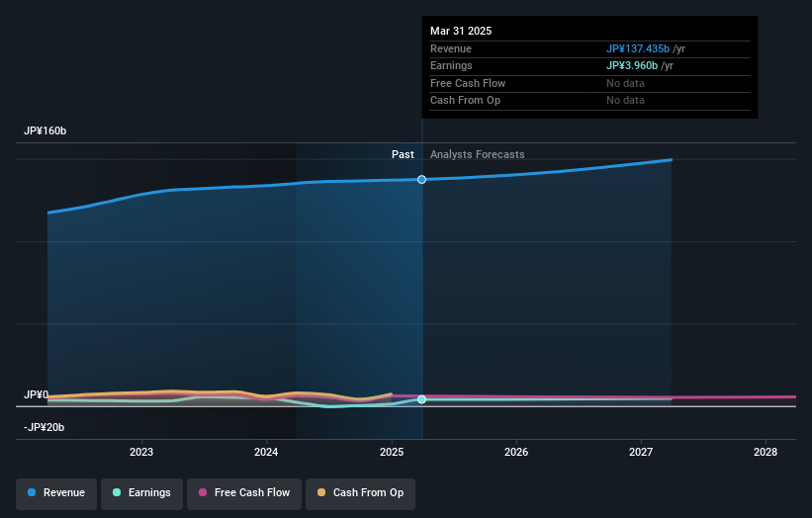The height and width of the screenshot is (518, 812).
Task: Click the blue Revenue legend dot
Action: (x=32, y=492)
